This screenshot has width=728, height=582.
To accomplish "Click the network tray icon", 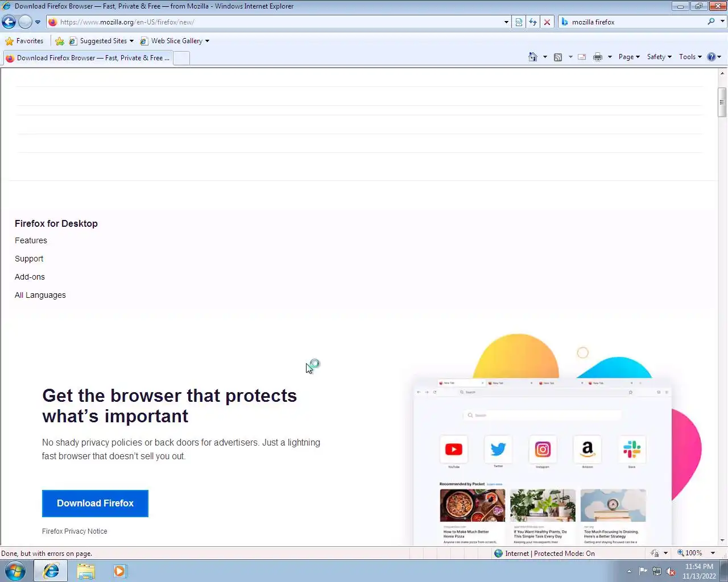I will (x=657, y=571).
